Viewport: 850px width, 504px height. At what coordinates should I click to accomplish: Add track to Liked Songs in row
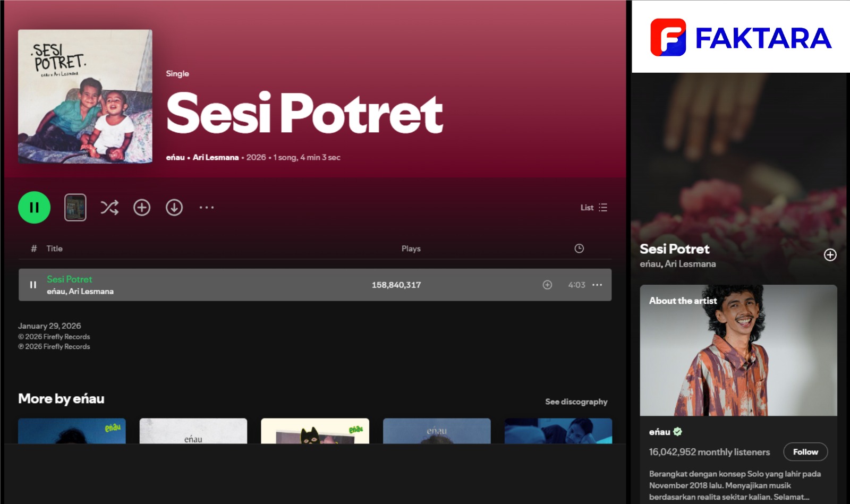[547, 285]
